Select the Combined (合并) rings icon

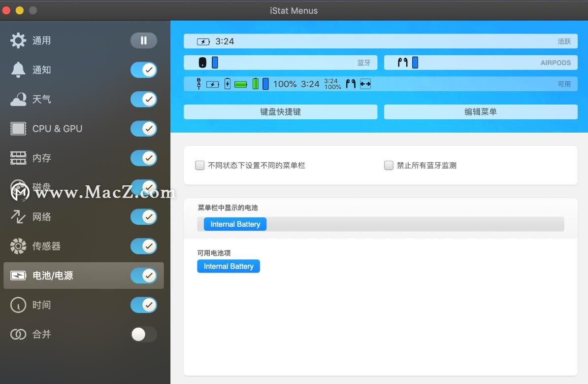click(x=18, y=334)
